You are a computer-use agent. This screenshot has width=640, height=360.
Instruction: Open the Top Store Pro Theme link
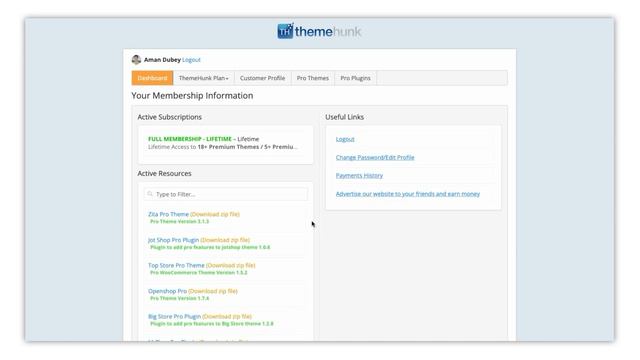click(176, 265)
